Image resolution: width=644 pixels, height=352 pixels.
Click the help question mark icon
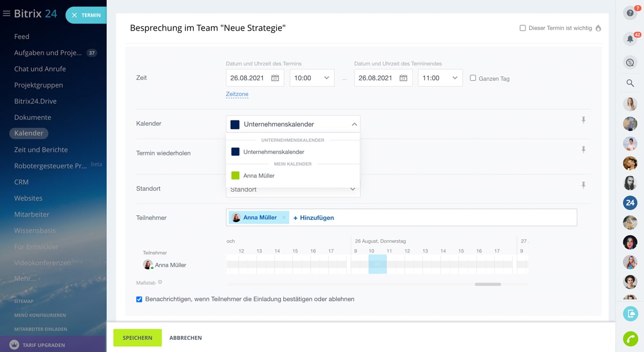click(x=630, y=13)
